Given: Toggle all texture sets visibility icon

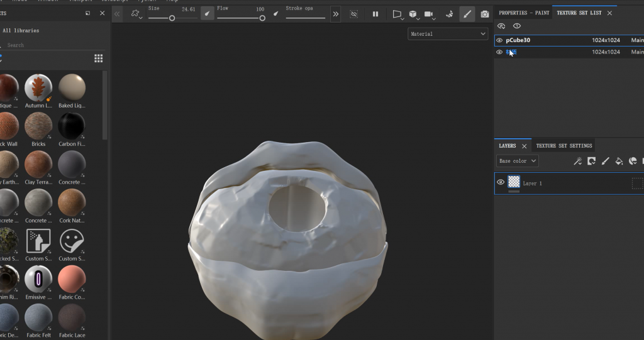Looking at the screenshot, I should (501, 26).
